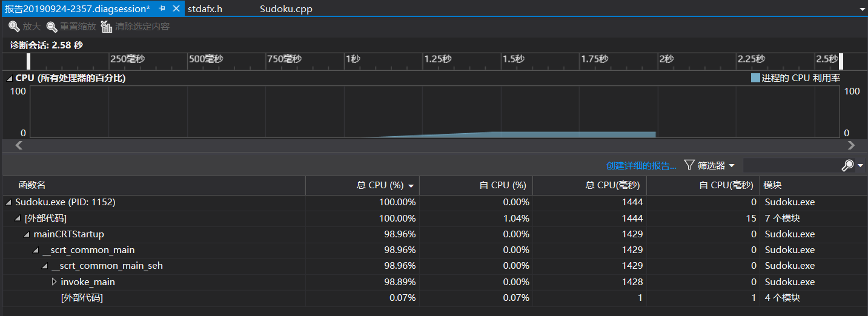
Task: Click the 放大 zoom in magnifier
Action: (14, 27)
